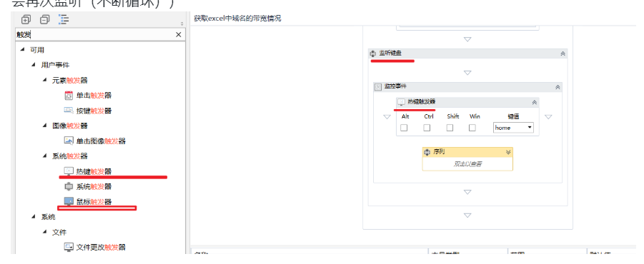Image resolution: width=644 pixels, height=264 pixels.
Task: Expand the 序列 activity
Action: [508, 152]
